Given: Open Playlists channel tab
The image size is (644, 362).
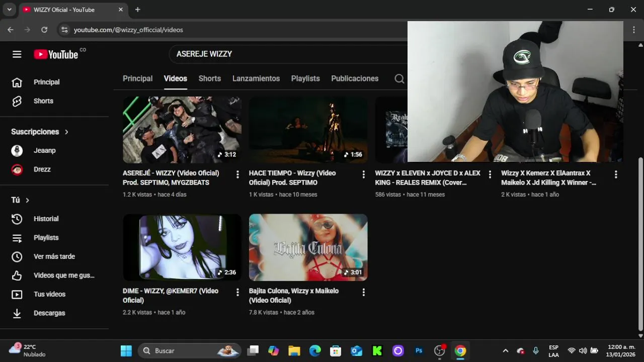Looking at the screenshot, I should coord(305,78).
